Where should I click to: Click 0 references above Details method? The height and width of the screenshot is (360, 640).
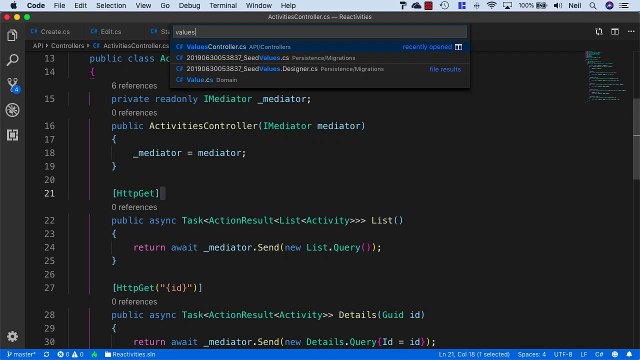(134, 302)
